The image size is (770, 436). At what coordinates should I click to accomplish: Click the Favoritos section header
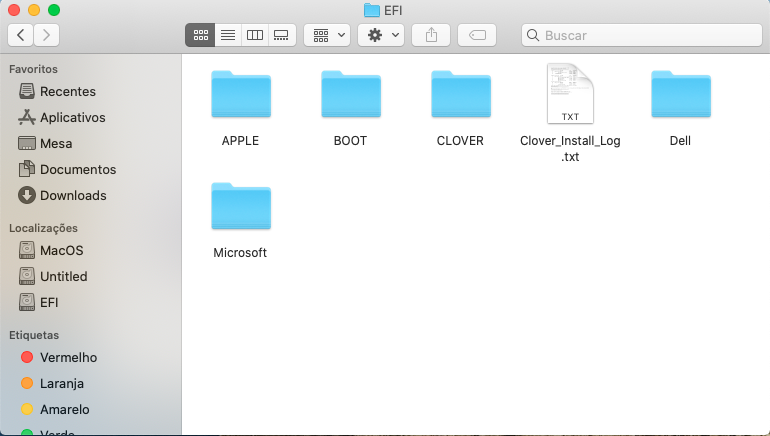(33, 69)
